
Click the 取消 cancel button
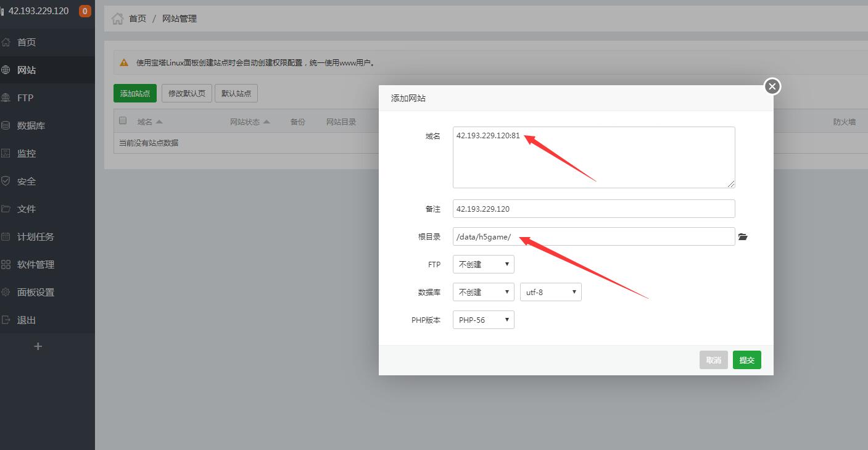tap(713, 360)
